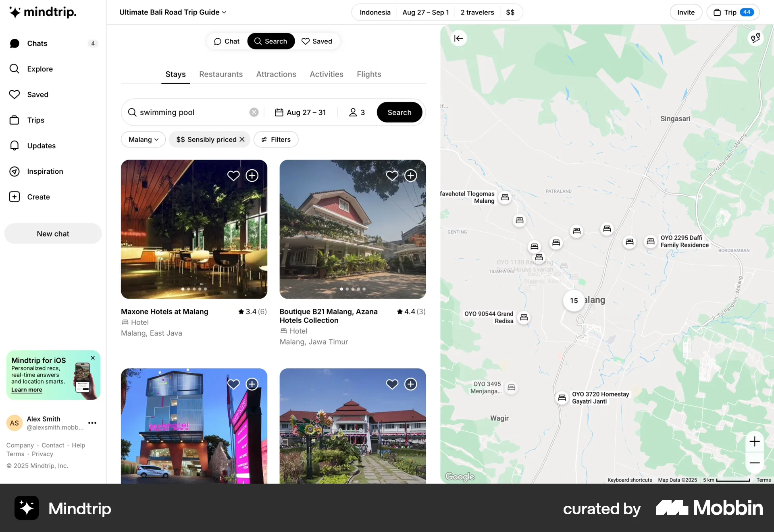
Task: Follow the Learn more iOS link
Action: point(27,390)
